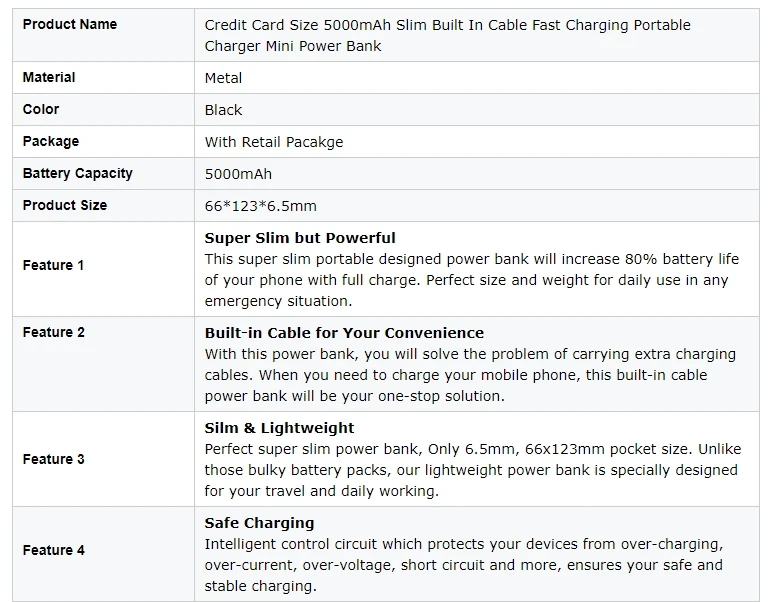Click the Feature 2 label cell
This screenshot has height=602, width=770.
point(103,364)
